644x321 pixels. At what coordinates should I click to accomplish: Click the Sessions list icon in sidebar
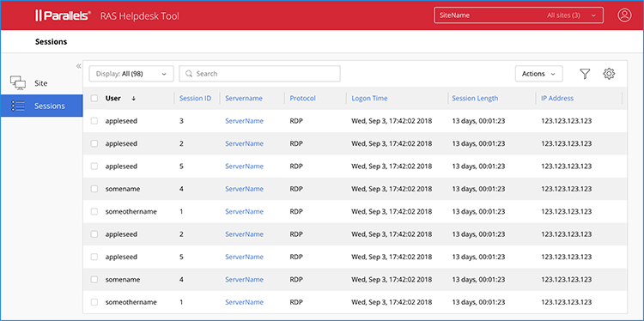18,106
